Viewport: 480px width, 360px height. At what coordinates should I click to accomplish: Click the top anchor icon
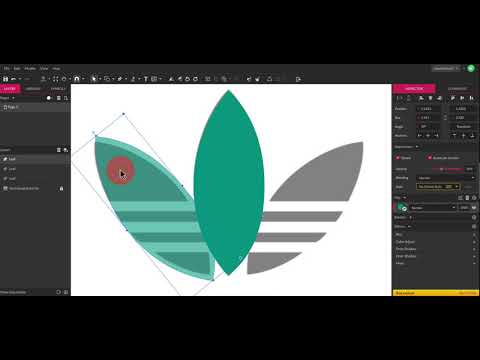[x=454, y=136]
